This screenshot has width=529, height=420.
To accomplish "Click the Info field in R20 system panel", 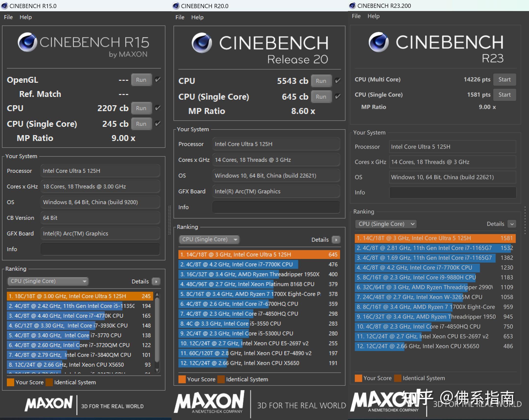I will pos(276,207).
